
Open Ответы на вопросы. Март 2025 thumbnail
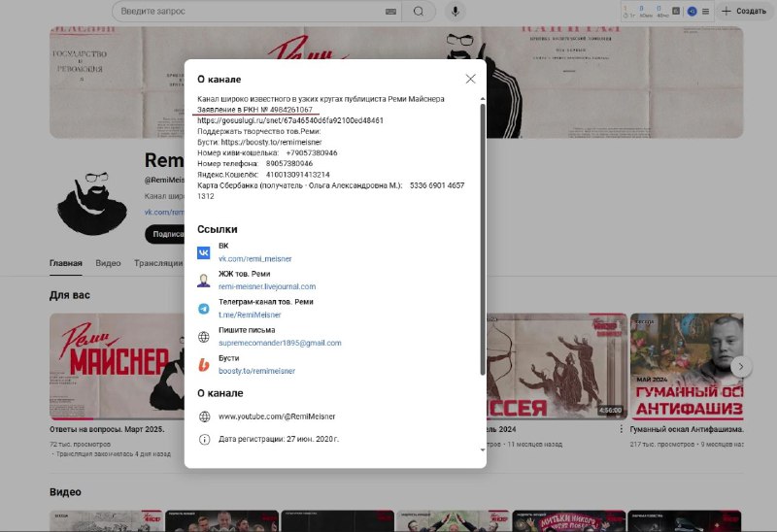tap(117, 366)
